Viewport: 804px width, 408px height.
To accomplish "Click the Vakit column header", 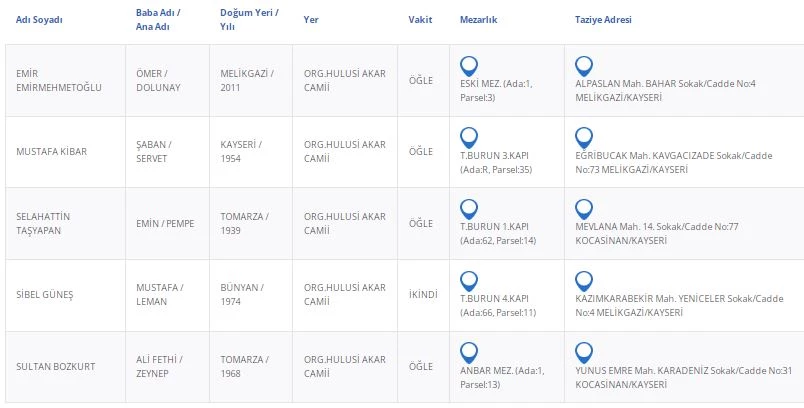I will (x=421, y=20).
